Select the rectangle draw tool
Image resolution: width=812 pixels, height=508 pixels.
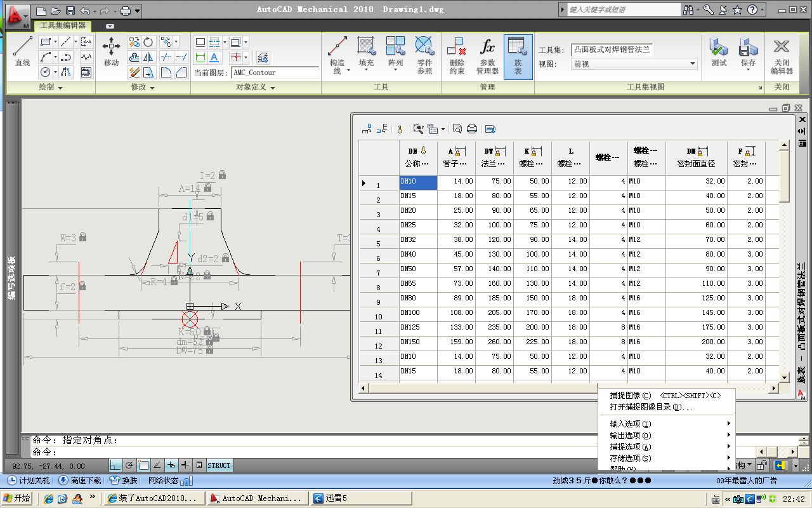46,42
